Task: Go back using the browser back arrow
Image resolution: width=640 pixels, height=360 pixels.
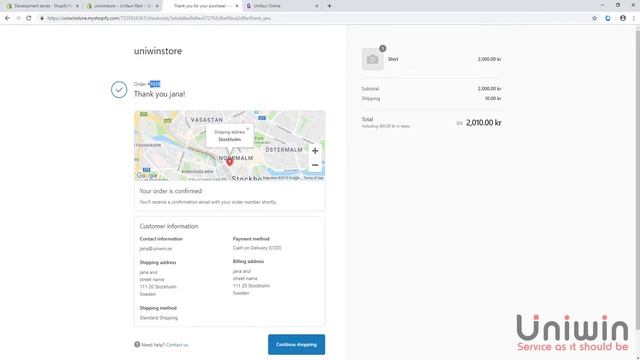Action: point(7,18)
